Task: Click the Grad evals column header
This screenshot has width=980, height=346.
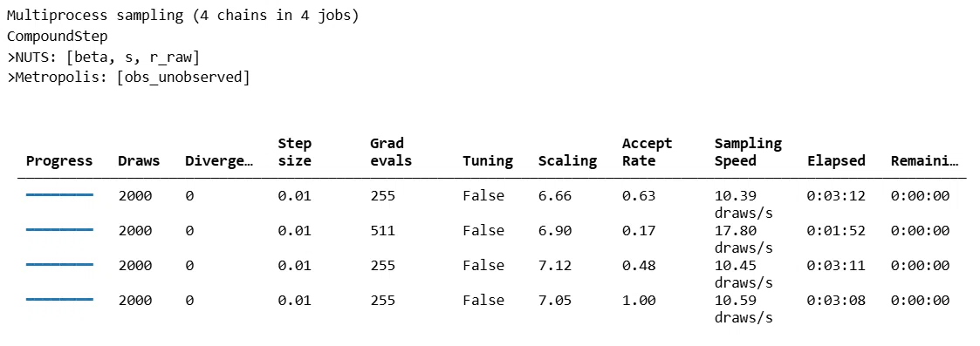Action: tap(391, 152)
